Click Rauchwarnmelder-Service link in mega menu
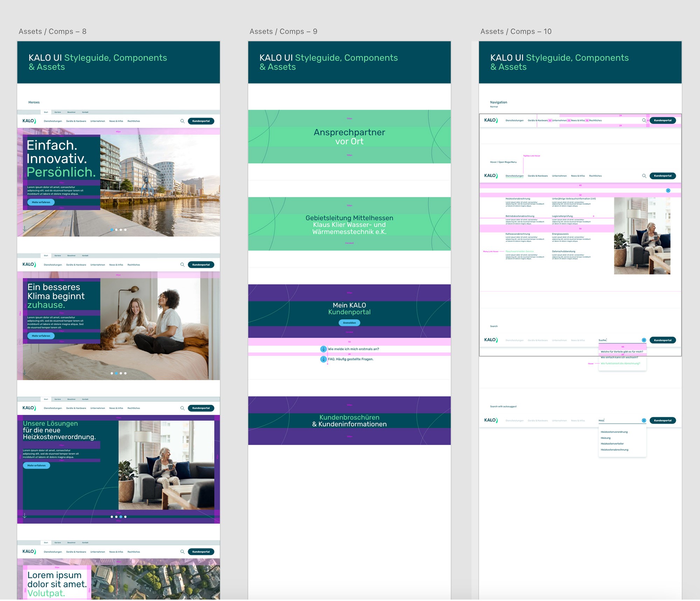 pos(519,252)
